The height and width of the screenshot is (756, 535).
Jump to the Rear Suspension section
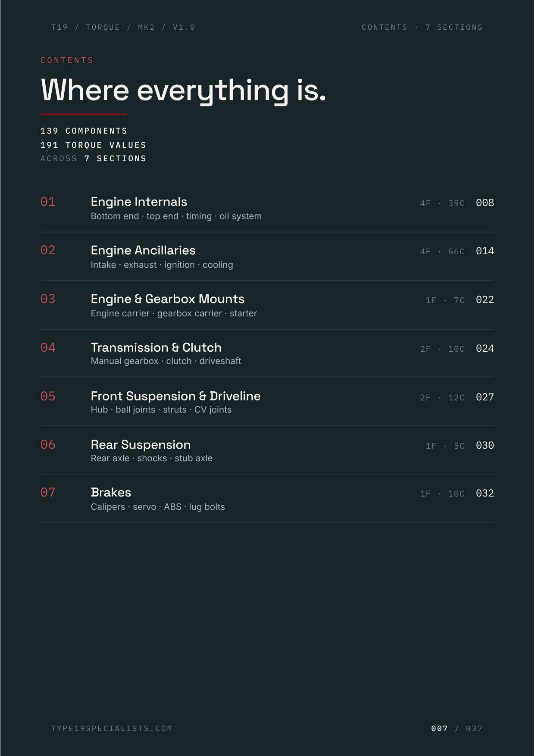click(x=267, y=450)
